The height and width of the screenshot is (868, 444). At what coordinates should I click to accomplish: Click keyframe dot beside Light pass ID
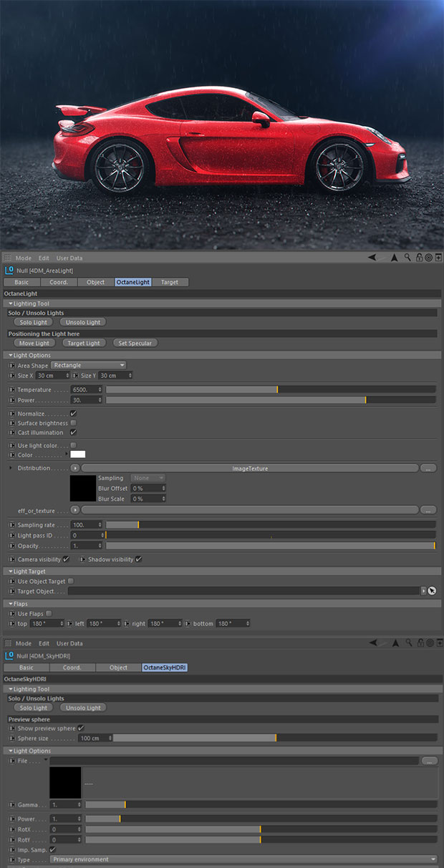(11, 535)
